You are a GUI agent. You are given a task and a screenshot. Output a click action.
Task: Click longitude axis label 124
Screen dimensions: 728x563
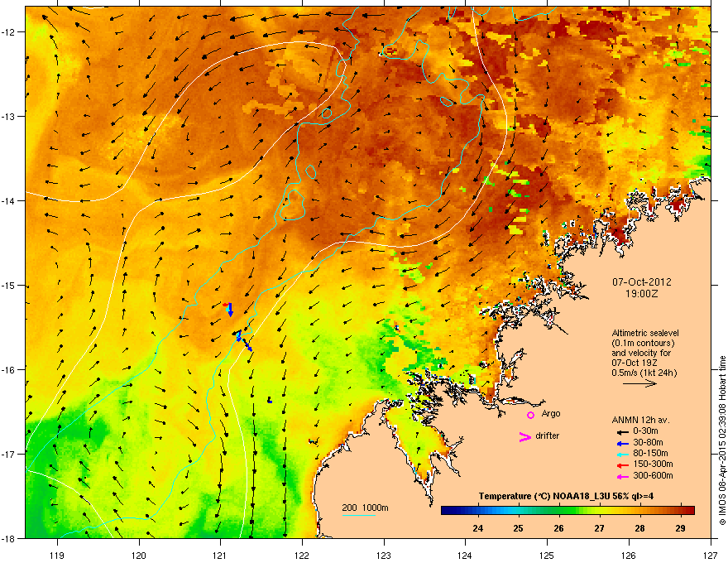(x=465, y=555)
